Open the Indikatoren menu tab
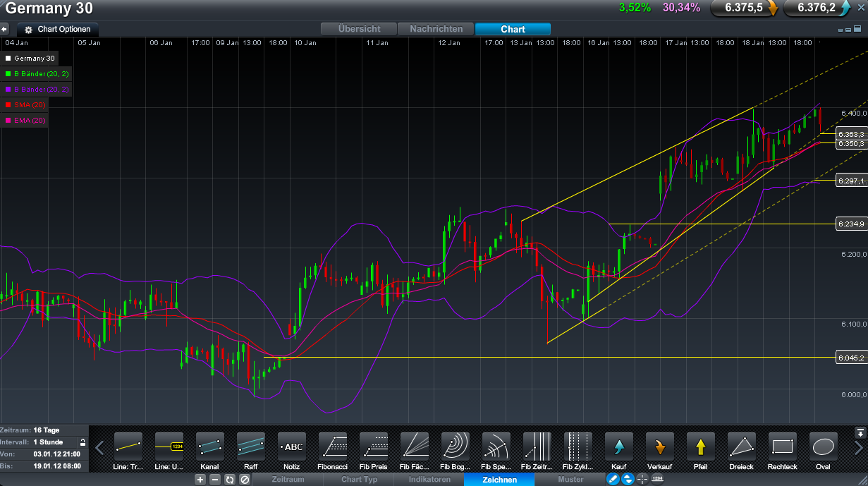 click(x=429, y=479)
